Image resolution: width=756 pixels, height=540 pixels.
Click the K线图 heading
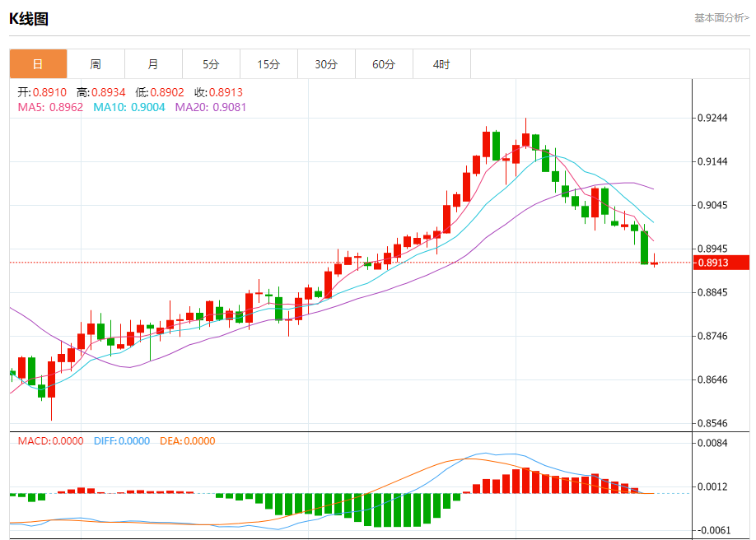29,19
